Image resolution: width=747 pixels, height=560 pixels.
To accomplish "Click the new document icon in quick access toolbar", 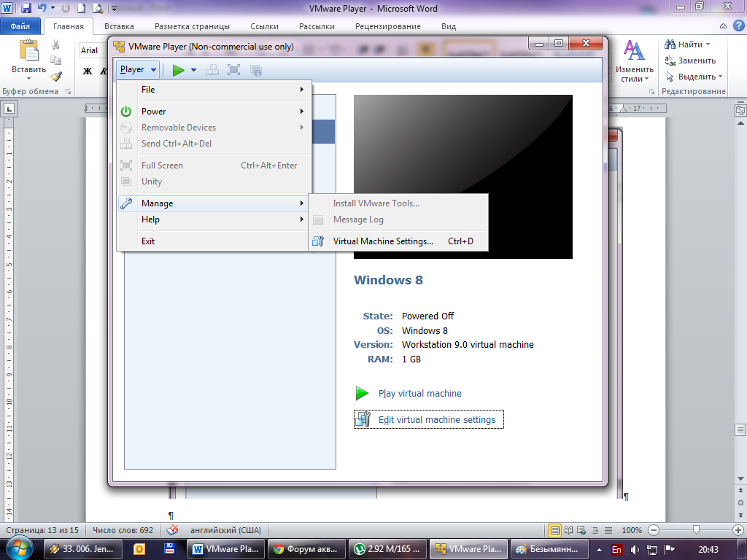I will point(82,9).
